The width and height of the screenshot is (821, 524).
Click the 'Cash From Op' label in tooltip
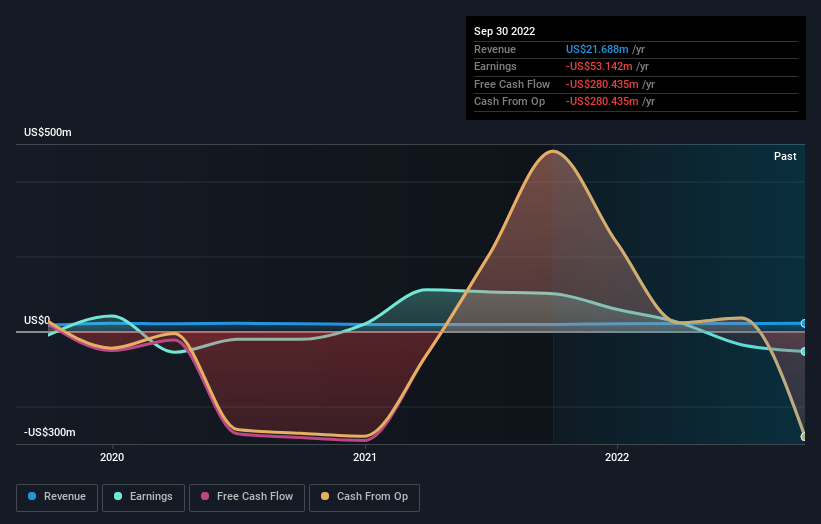(509, 102)
